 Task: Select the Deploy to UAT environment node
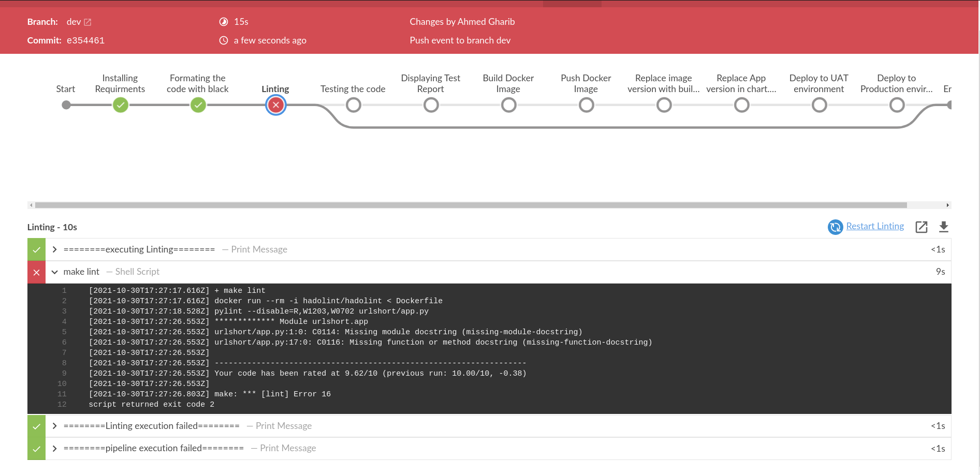click(x=820, y=105)
